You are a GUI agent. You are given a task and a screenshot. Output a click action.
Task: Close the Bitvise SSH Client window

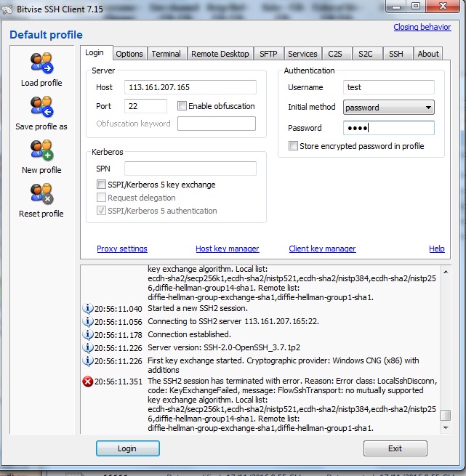click(x=443, y=6)
